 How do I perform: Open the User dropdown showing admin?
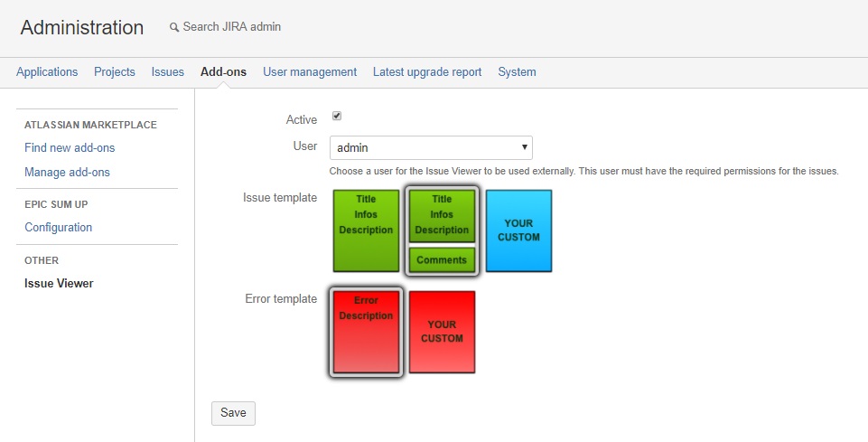[x=431, y=147]
